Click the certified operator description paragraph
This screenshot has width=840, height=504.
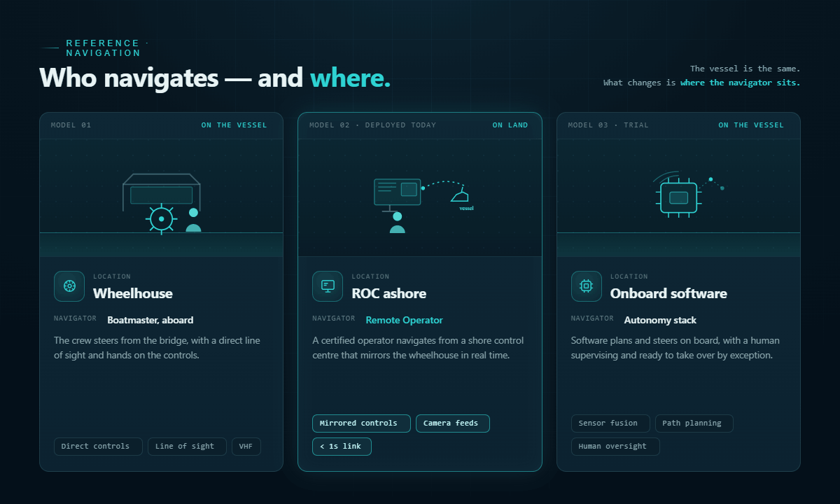(418, 348)
